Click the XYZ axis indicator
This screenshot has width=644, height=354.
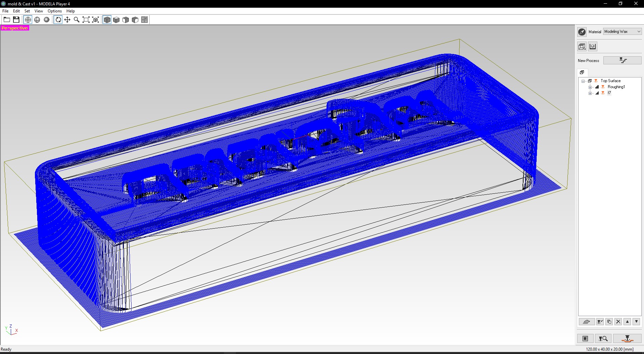pyautogui.click(x=11, y=330)
